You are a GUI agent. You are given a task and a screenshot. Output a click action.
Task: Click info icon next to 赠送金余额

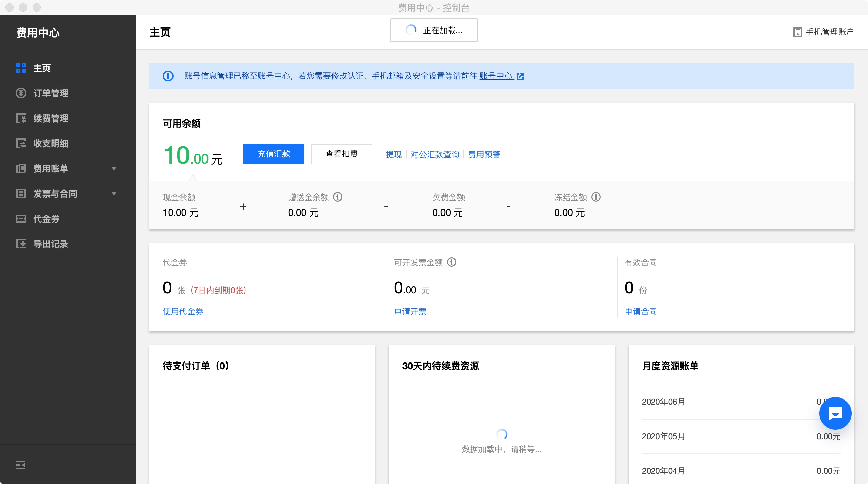click(x=338, y=197)
